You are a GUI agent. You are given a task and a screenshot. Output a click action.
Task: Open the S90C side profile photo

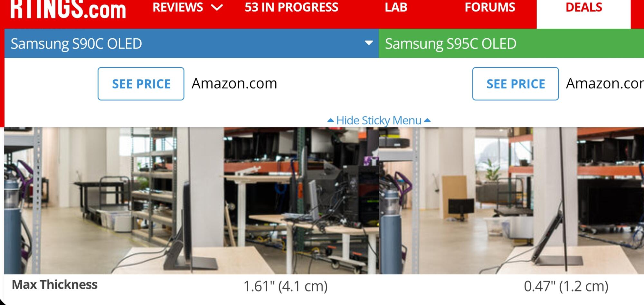(x=191, y=201)
